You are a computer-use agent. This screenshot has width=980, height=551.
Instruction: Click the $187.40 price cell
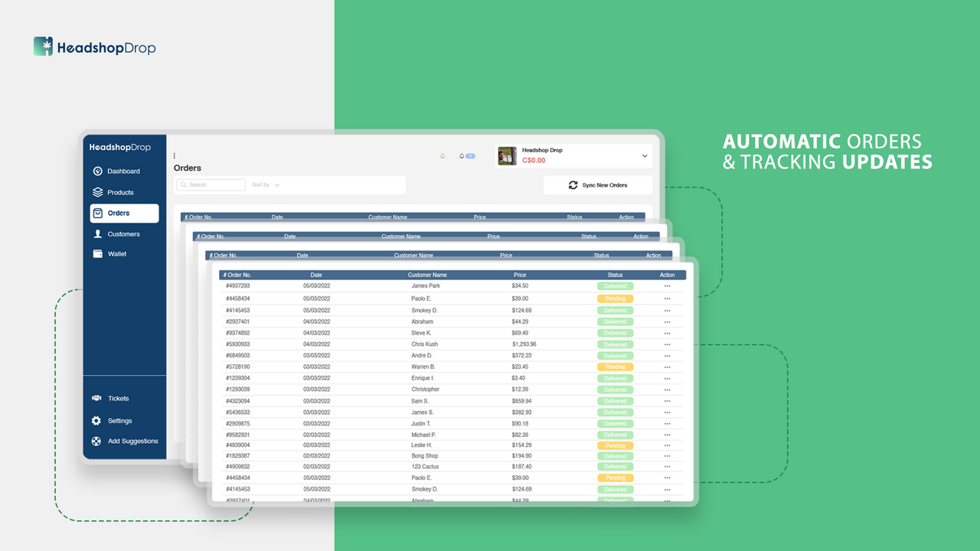[521, 467]
